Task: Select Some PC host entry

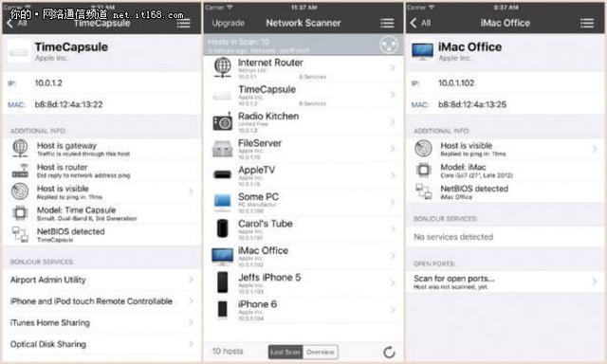Action: pos(303,202)
